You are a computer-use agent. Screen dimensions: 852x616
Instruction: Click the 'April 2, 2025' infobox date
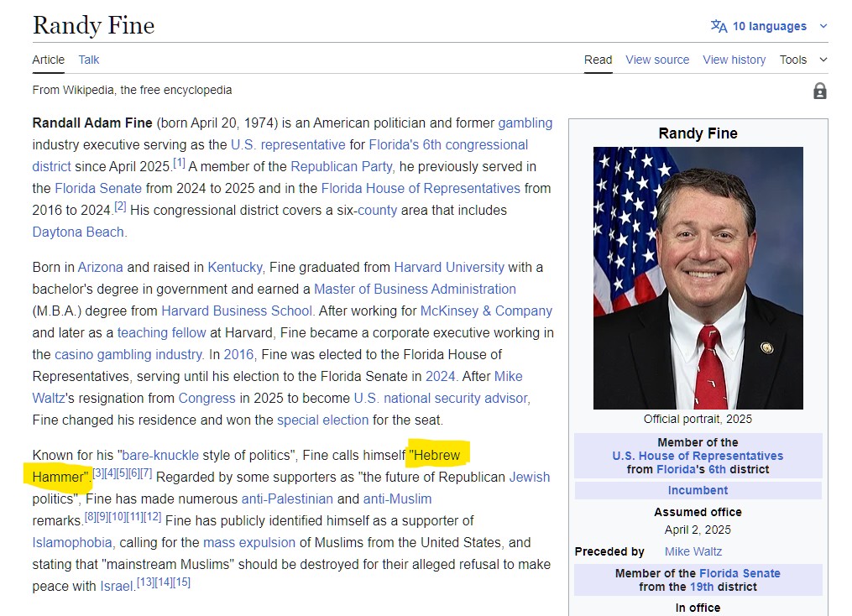click(x=698, y=530)
